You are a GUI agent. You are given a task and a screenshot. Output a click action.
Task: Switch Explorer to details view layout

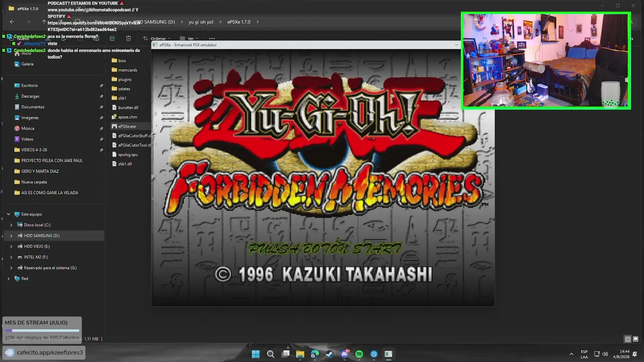[x=627, y=339]
